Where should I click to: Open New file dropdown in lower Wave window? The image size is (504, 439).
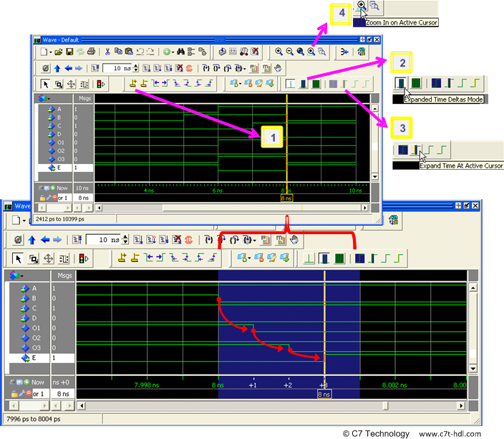tap(24, 221)
